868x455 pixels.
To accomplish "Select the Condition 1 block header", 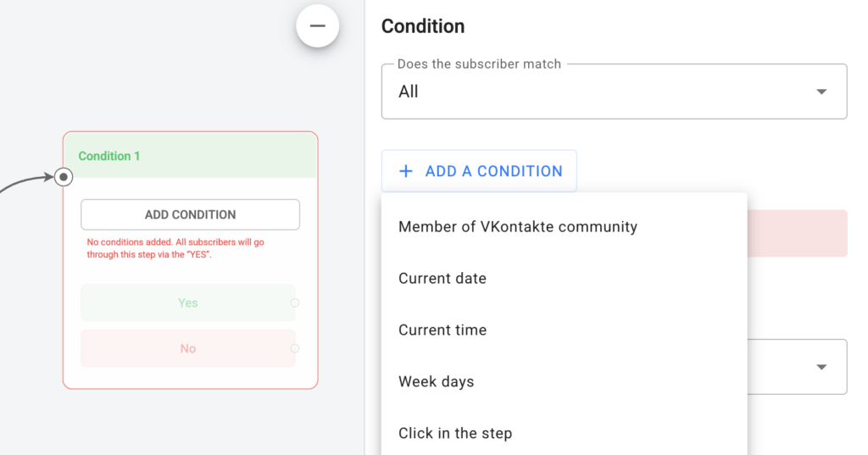I will click(x=190, y=156).
